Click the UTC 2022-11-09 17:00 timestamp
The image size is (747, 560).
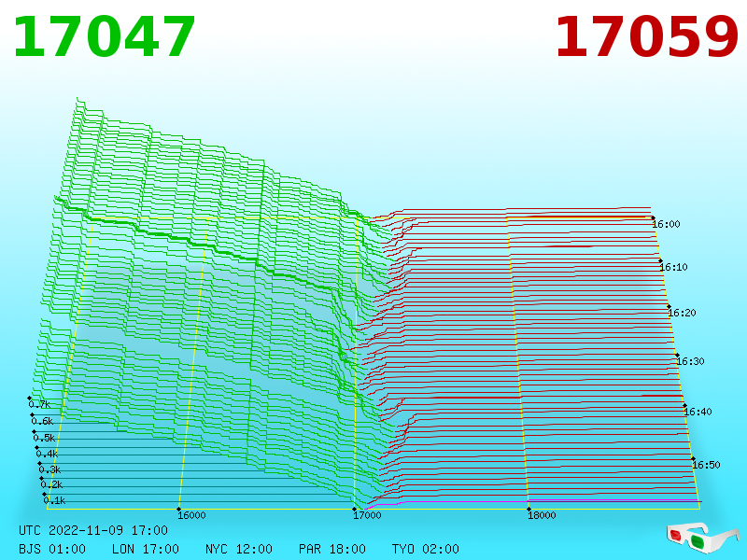(x=93, y=530)
